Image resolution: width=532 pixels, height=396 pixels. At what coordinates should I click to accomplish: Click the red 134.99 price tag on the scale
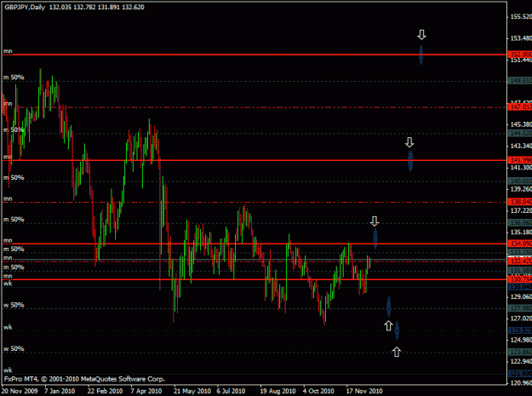click(520, 244)
